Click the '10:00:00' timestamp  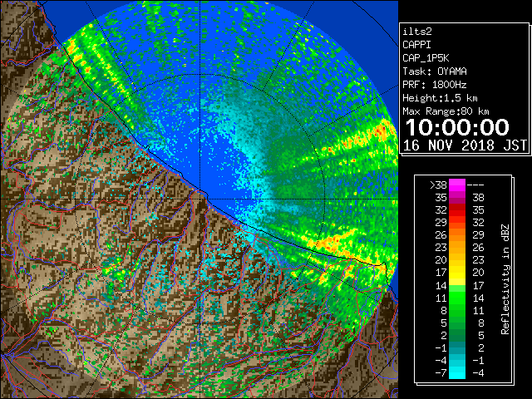click(x=457, y=127)
